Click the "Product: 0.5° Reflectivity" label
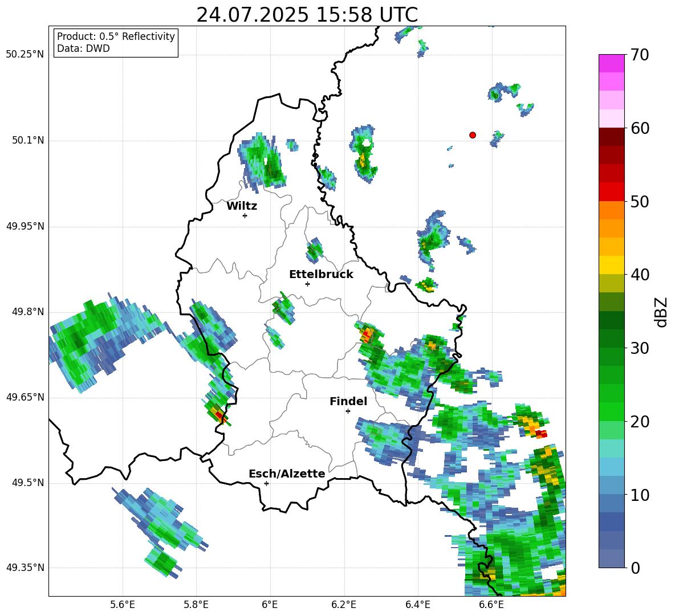The height and width of the screenshot is (616, 675). pos(116,36)
